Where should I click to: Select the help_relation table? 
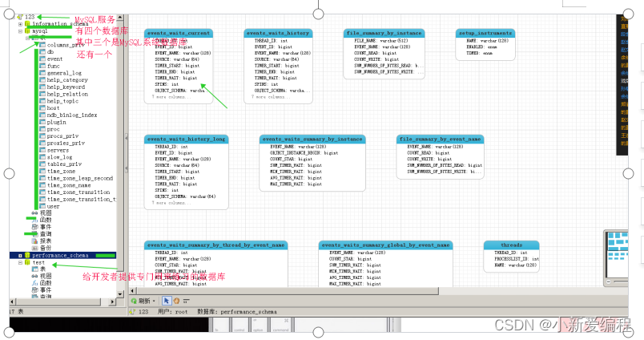67,94
